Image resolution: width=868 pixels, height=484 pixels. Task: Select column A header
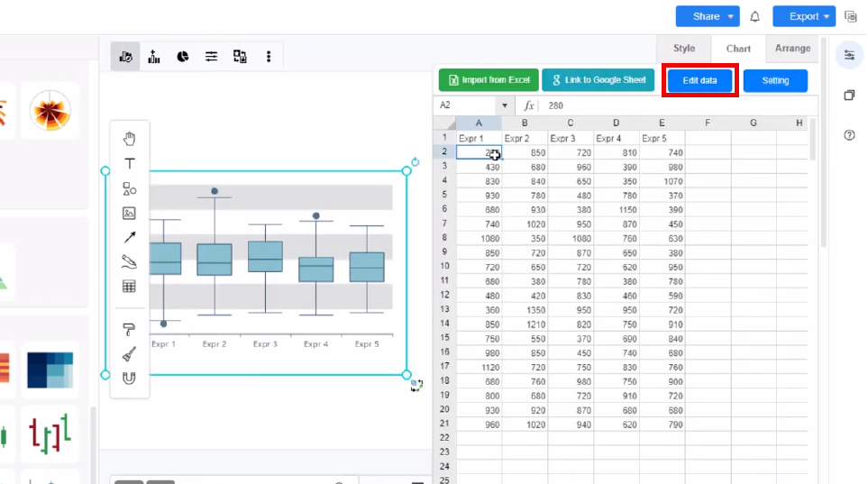tap(479, 123)
